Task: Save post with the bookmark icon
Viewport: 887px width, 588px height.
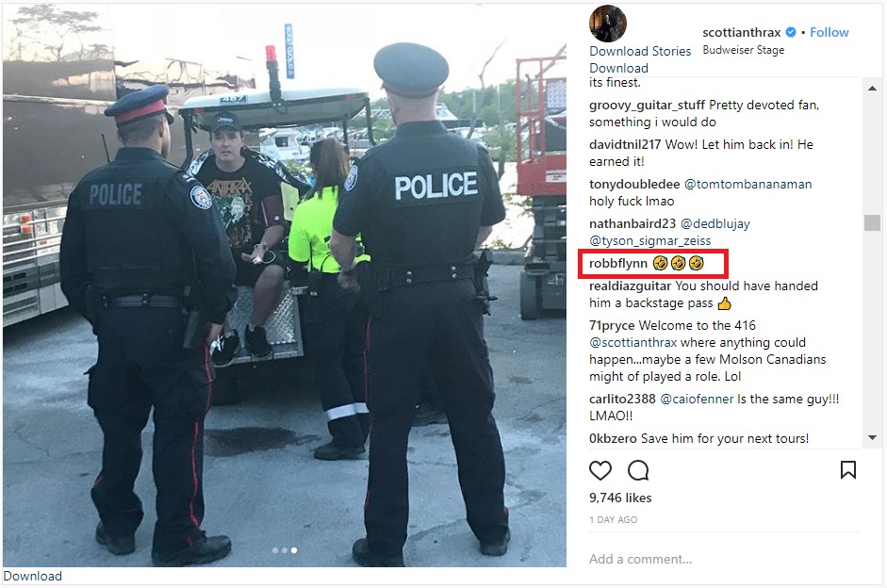Action: click(x=848, y=470)
